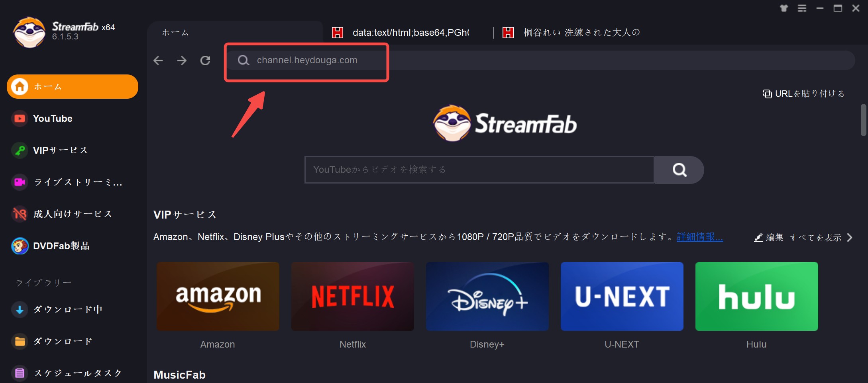The height and width of the screenshot is (383, 868).
Task: Click the YouTube video search field
Action: (x=479, y=170)
